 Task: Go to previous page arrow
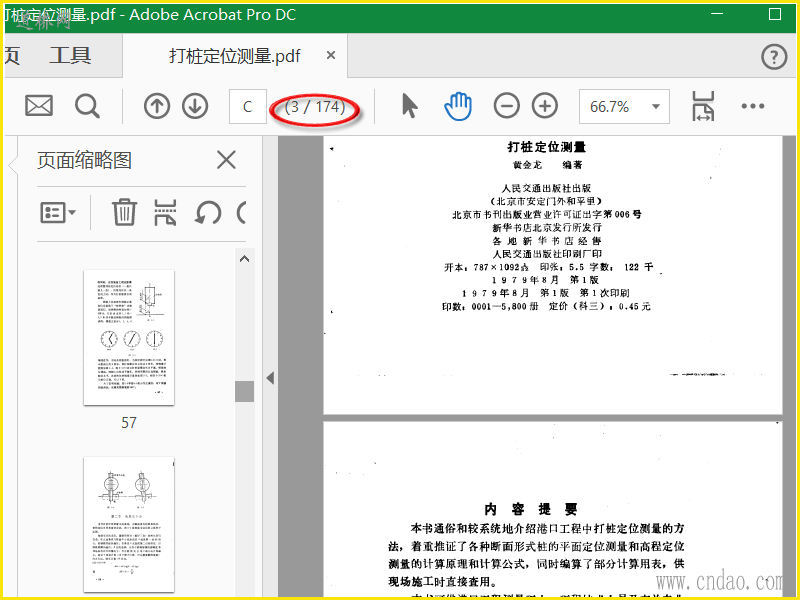pos(157,106)
